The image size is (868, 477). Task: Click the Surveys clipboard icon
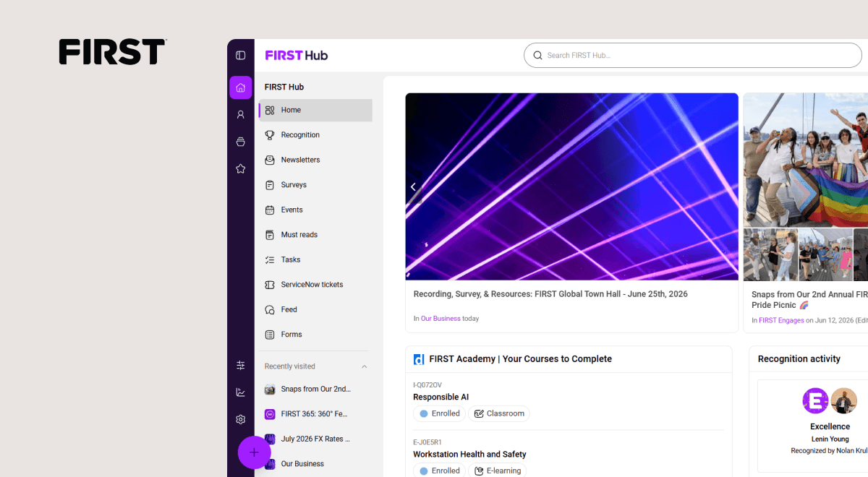coord(270,185)
